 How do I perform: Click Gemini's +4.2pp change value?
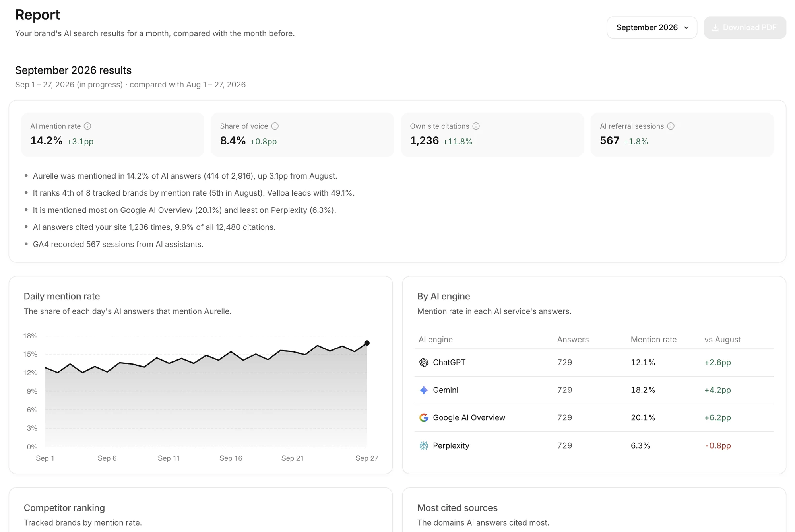pyautogui.click(x=717, y=390)
